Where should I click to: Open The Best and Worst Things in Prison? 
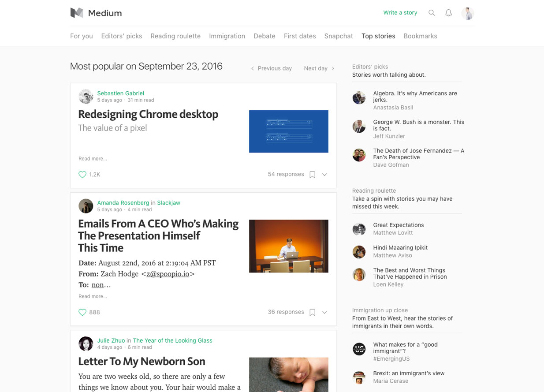410,273
